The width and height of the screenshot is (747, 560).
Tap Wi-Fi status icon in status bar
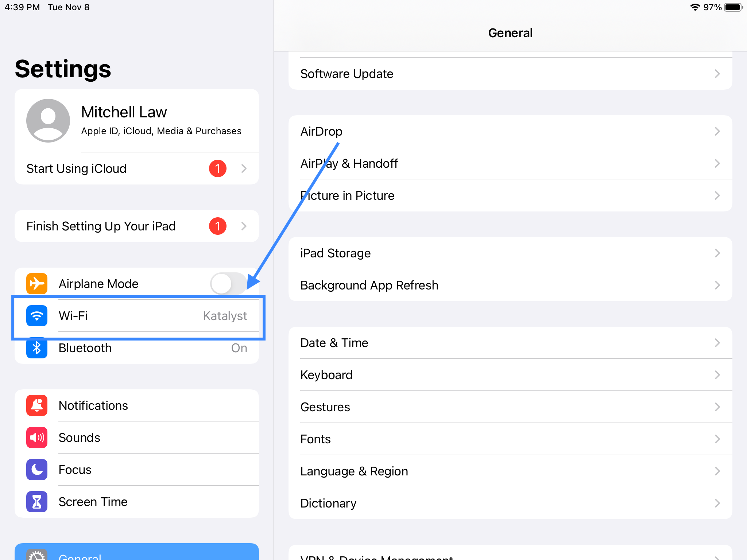click(695, 7)
